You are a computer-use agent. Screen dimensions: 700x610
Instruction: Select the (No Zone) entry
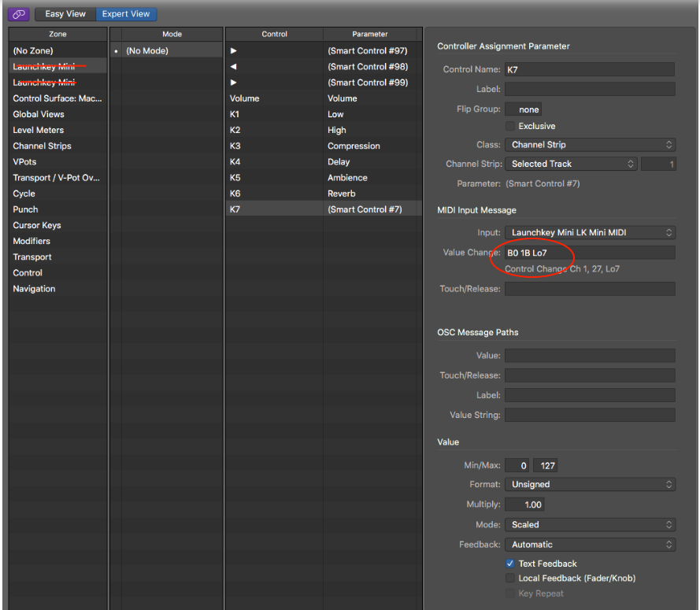(58, 50)
